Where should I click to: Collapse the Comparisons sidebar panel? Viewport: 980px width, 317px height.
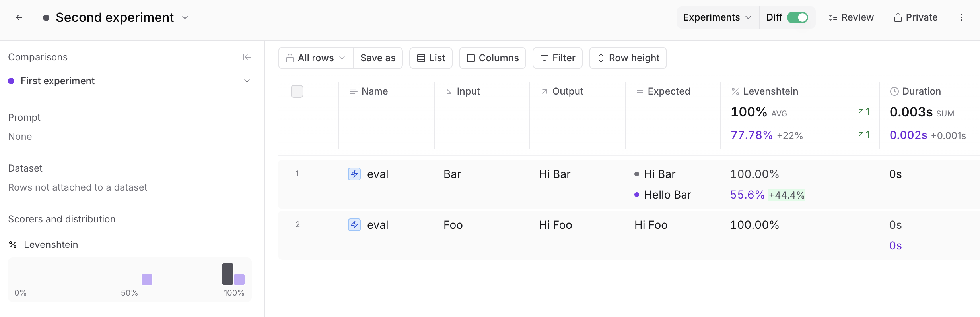[247, 57]
